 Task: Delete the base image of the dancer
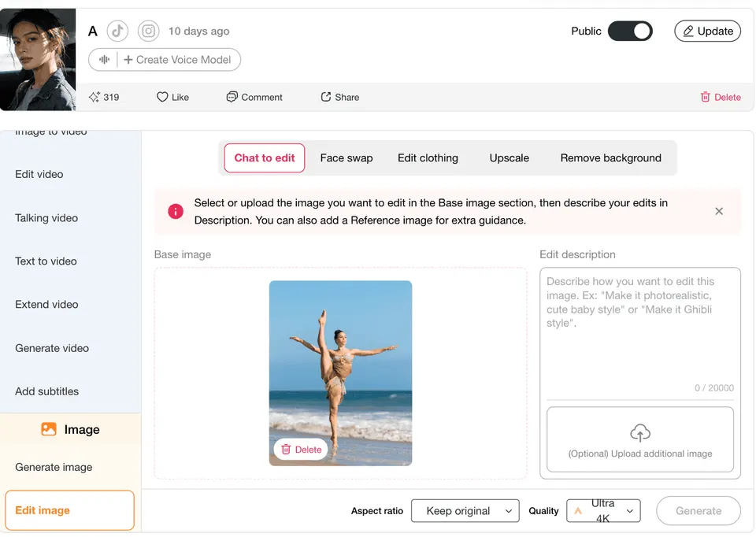point(301,450)
